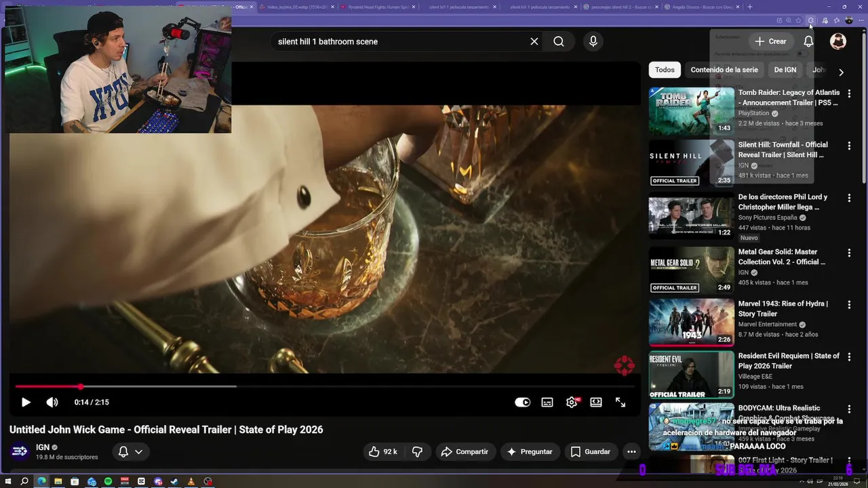Open options for Resident Evil Requiem video
This screenshot has width=868, height=488.
(x=849, y=357)
